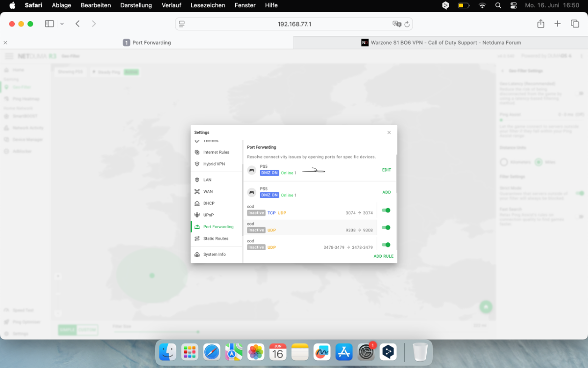Click DMZ ON badge in ADD row

269,195
